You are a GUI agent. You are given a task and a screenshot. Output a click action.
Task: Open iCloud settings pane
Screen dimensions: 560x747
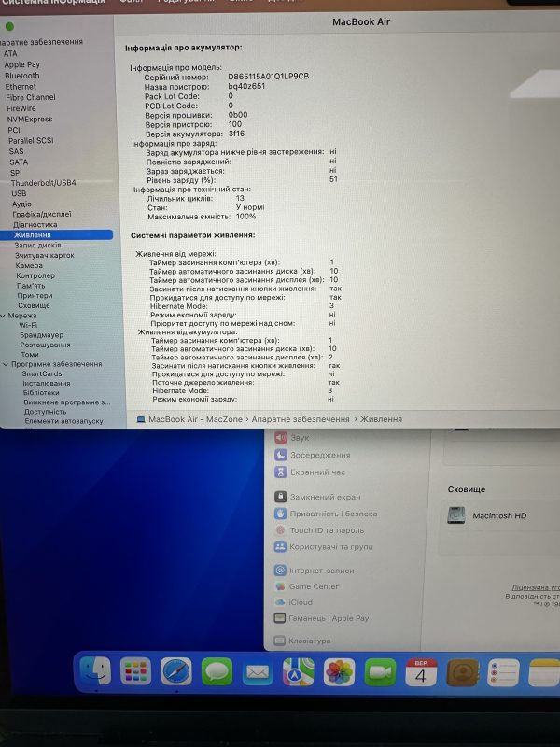tap(294, 602)
